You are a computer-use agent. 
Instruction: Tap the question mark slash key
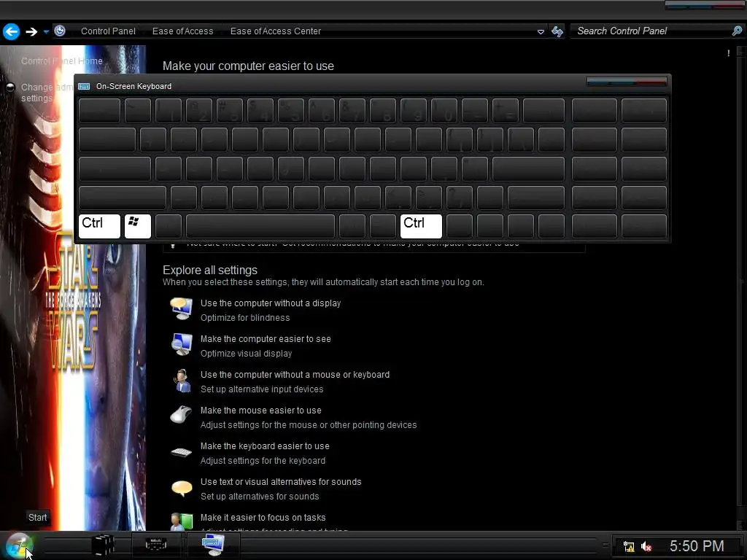[460, 197]
